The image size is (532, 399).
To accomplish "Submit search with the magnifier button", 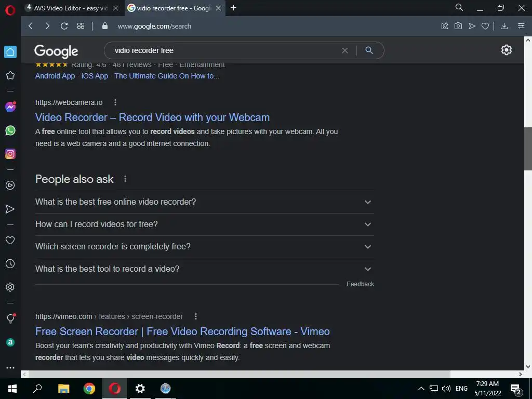I will click(369, 50).
